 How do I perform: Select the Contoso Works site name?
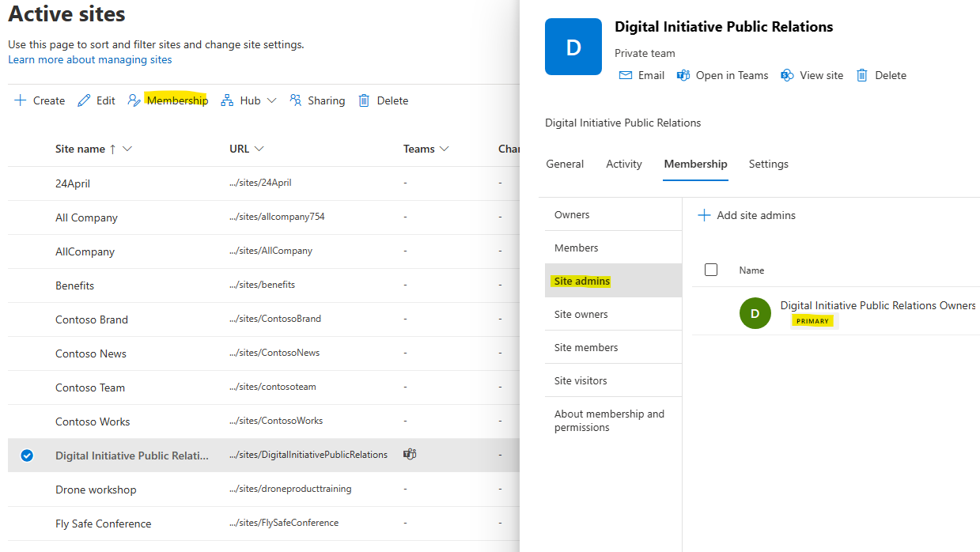pyautogui.click(x=93, y=422)
